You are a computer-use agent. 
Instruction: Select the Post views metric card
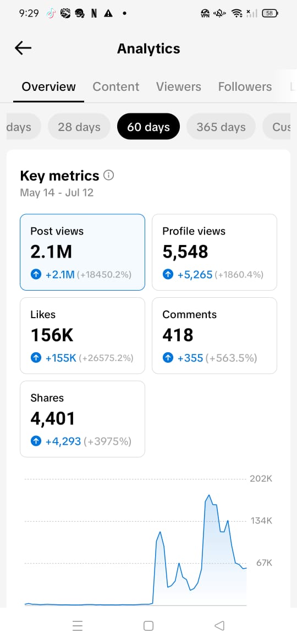pyautogui.click(x=82, y=252)
